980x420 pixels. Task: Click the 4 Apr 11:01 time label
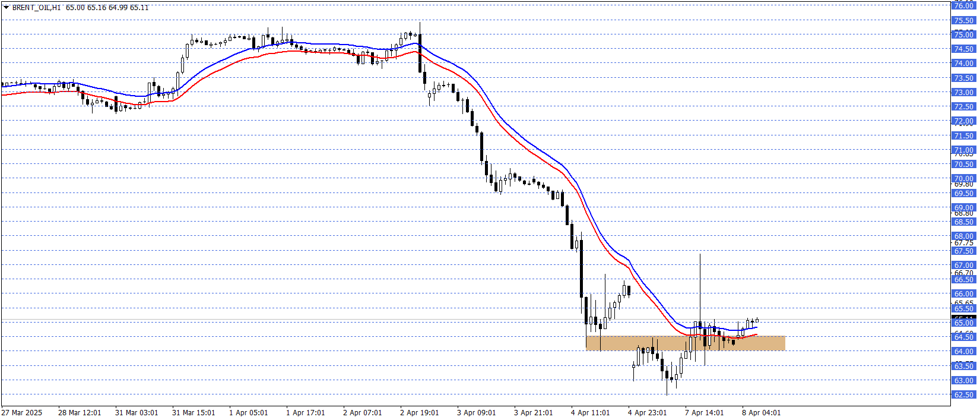point(591,413)
